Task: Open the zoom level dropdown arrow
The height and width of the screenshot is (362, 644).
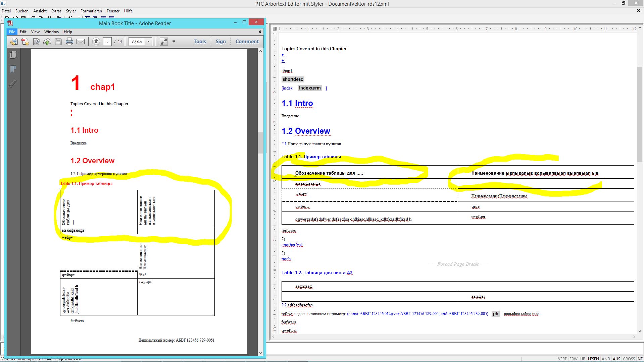Action: point(149,42)
